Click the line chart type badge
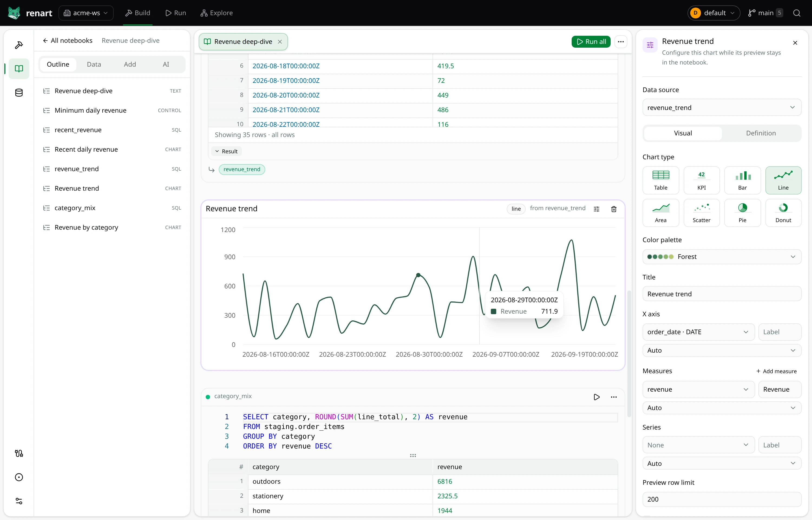This screenshot has width=812, height=520. (x=516, y=209)
